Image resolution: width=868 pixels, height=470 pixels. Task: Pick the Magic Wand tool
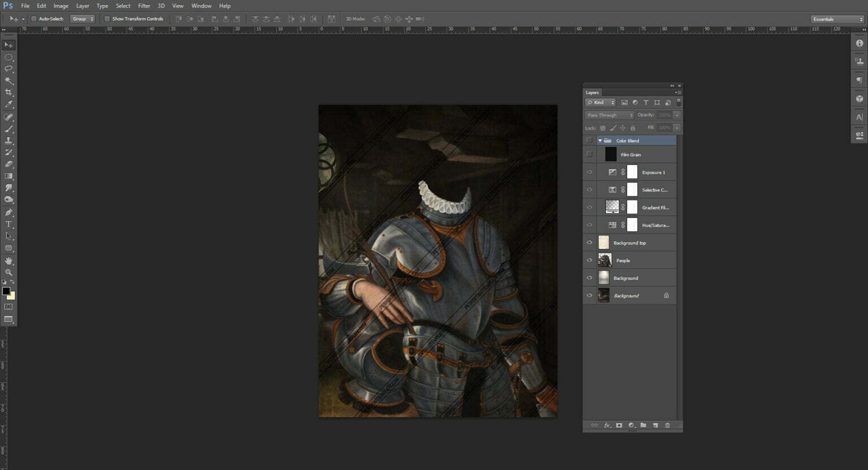pos(8,80)
